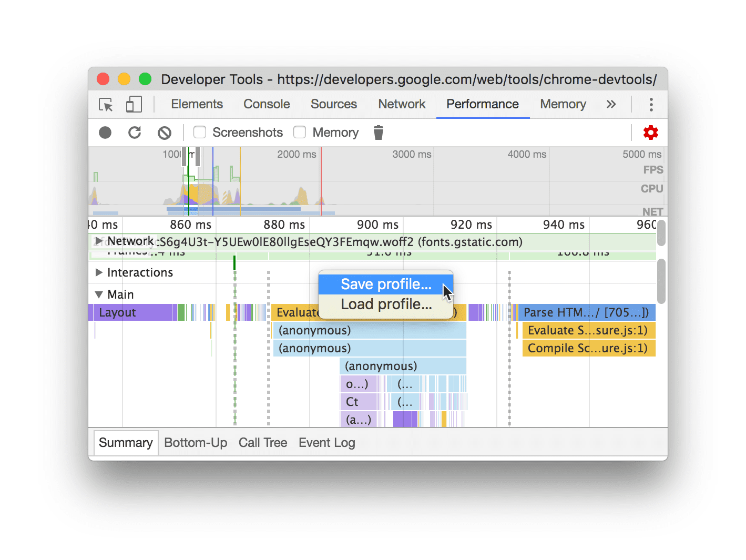The height and width of the screenshot is (560, 746).
Task: Click the record button to start profiling
Action: pos(105,133)
